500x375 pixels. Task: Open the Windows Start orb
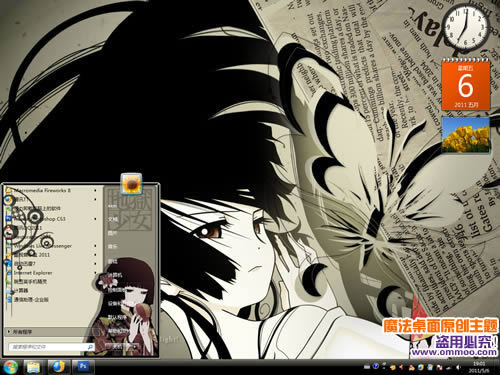[x=10, y=367]
